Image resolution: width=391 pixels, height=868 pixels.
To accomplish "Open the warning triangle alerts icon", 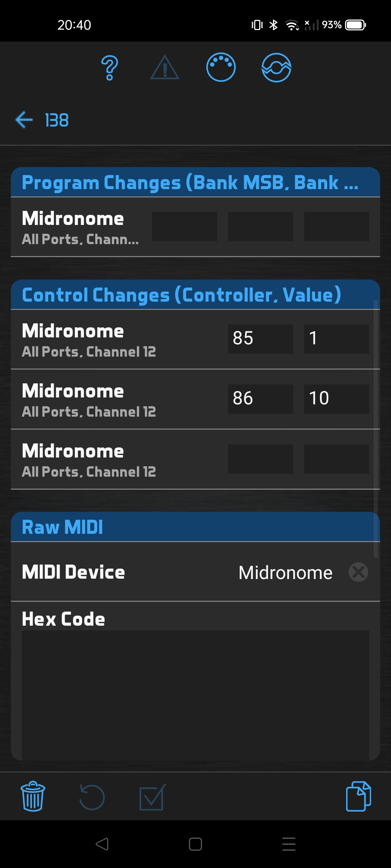I will (x=165, y=68).
